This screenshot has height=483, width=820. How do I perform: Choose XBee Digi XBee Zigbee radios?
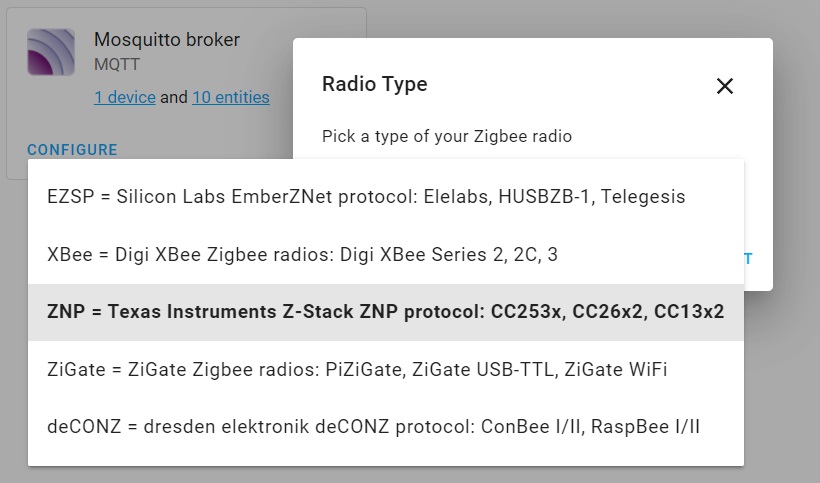pos(386,255)
